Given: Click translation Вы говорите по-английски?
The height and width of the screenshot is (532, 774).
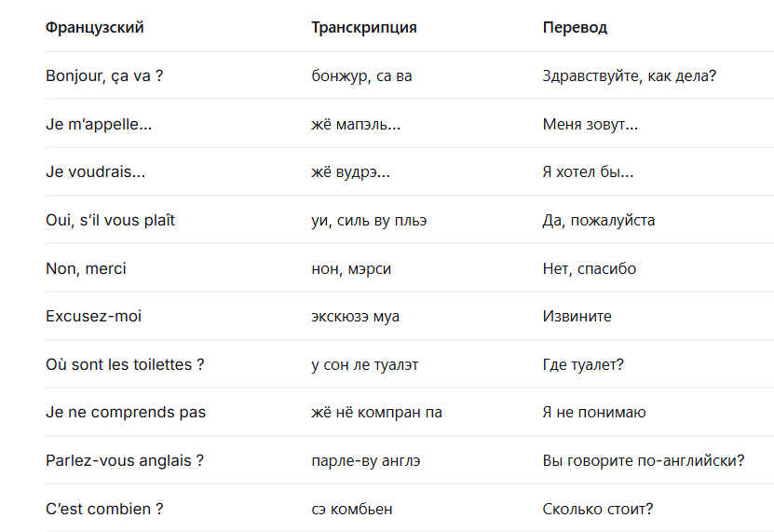Looking at the screenshot, I should tap(643, 461).
